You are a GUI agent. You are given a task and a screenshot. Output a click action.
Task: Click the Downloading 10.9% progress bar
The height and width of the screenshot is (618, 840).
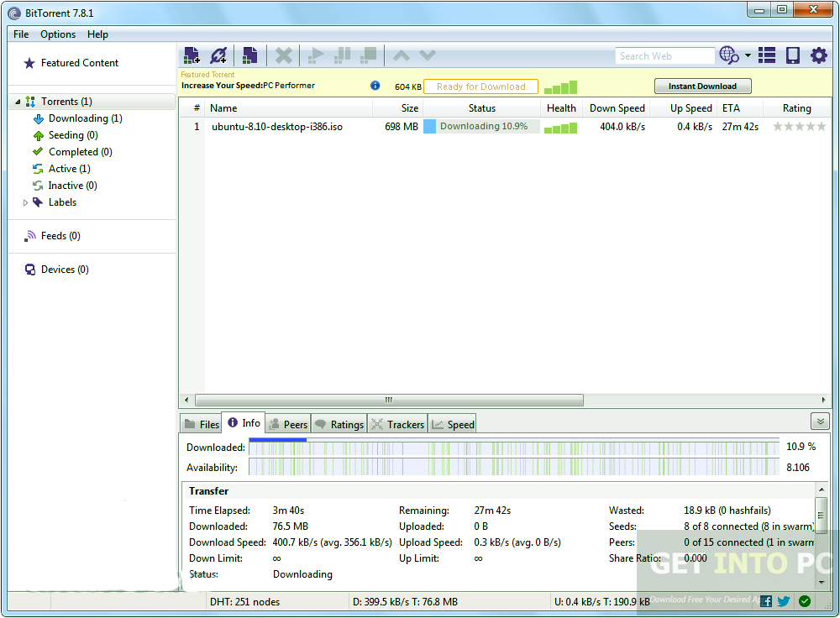(481, 127)
